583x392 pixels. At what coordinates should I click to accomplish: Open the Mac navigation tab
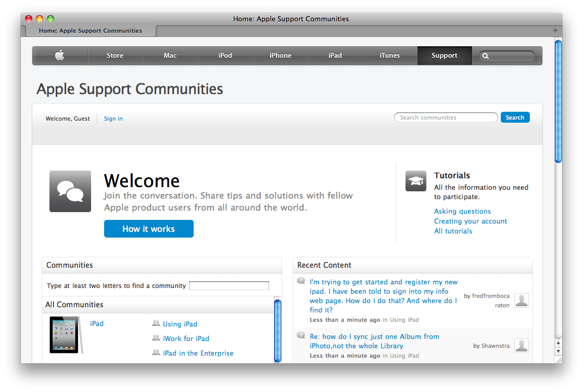[170, 56]
